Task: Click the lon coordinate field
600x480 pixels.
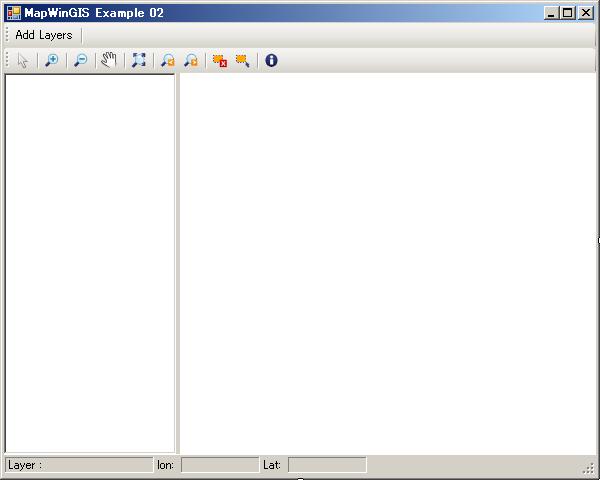Action: [219, 465]
